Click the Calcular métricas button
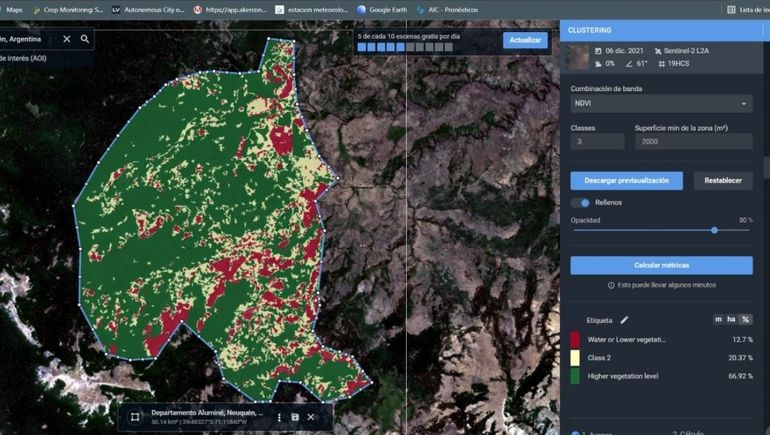770x435 pixels. click(661, 265)
